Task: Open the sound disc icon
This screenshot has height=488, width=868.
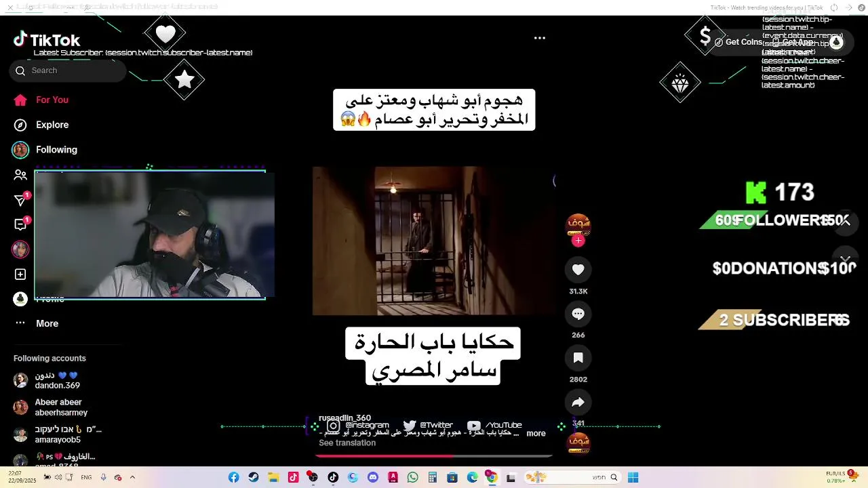Action: click(578, 443)
